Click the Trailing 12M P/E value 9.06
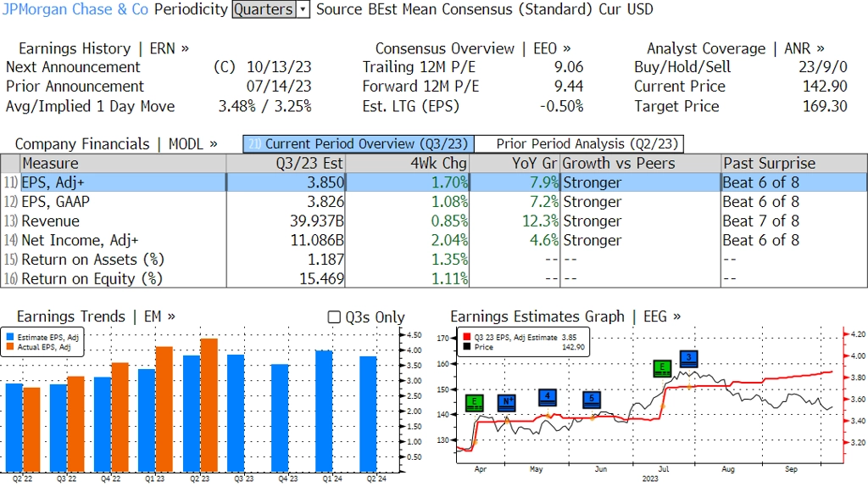Image resolution: width=868 pixels, height=487 pixels. pyautogui.click(x=569, y=67)
